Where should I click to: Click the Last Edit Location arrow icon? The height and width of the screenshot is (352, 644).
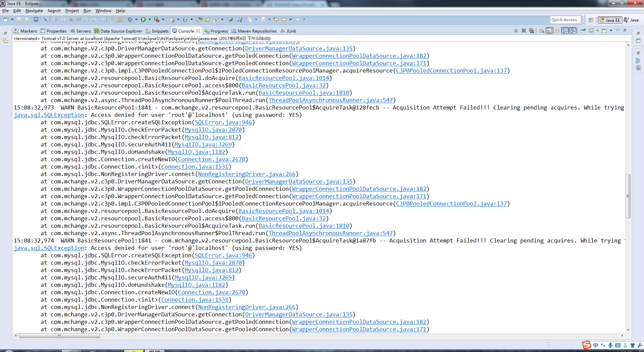[x=276, y=19]
